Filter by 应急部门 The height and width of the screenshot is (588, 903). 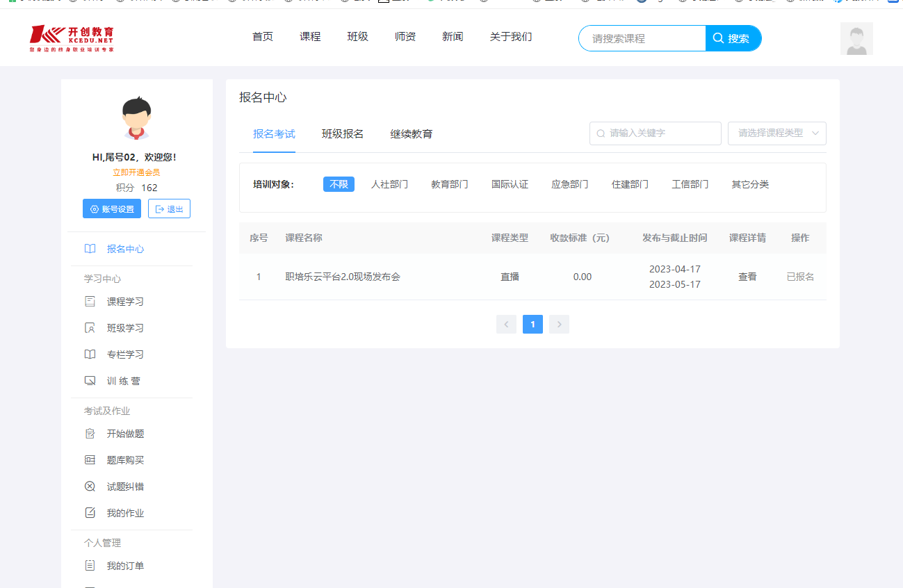pyautogui.click(x=570, y=184)
